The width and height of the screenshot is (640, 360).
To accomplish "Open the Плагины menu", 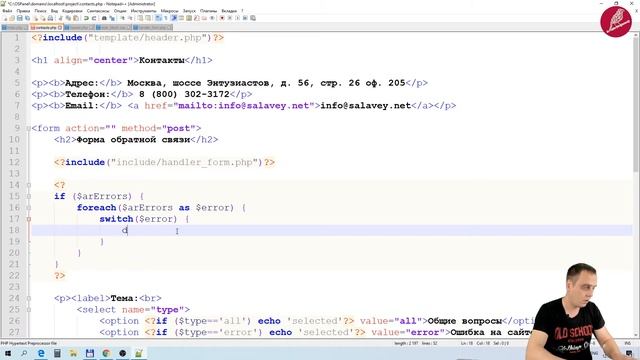I will [209, 11].
